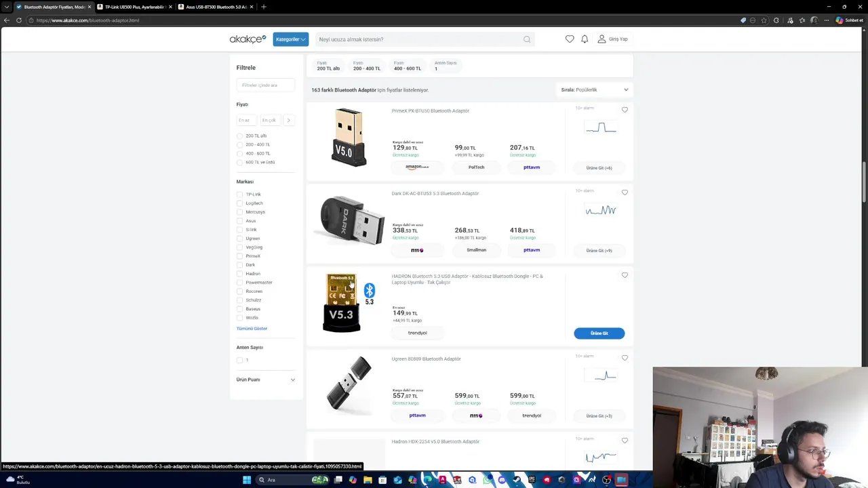
Task: Expand the Ürün Puanı filter section
Action: click(x=266, y=380)
